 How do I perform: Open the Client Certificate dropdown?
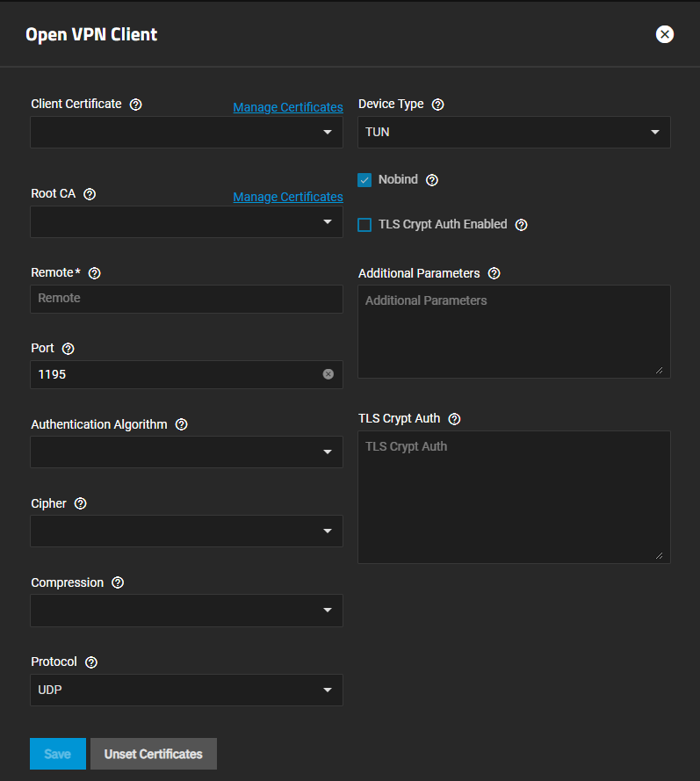coord(187,132)
